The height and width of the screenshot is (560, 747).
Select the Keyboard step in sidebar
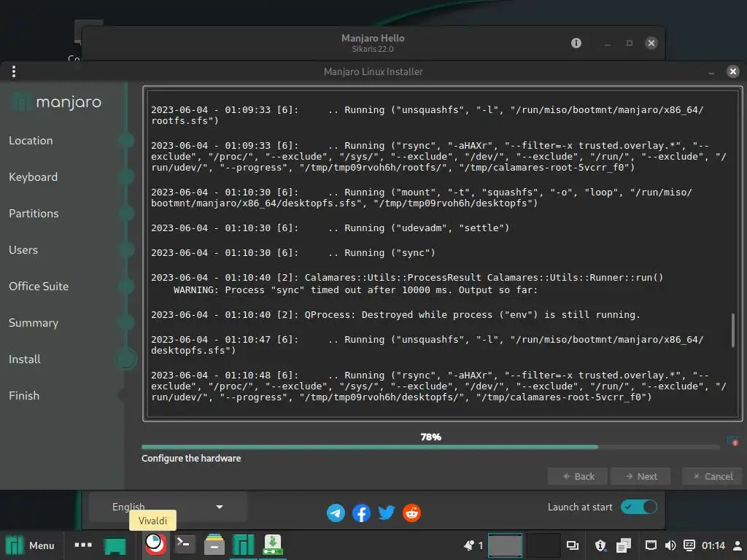point(34,177)
